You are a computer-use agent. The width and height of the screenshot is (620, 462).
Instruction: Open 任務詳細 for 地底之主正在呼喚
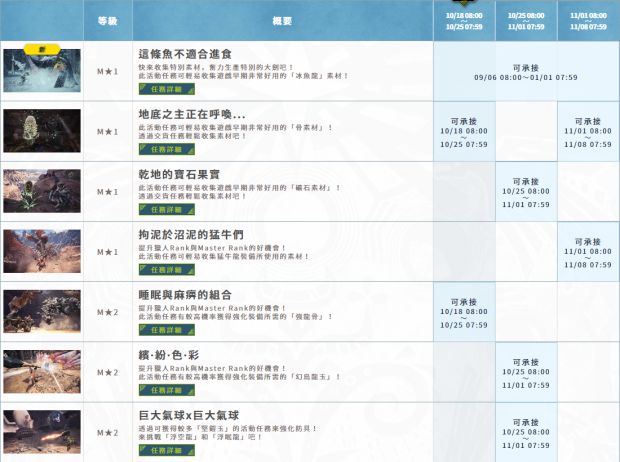[166, 149]
